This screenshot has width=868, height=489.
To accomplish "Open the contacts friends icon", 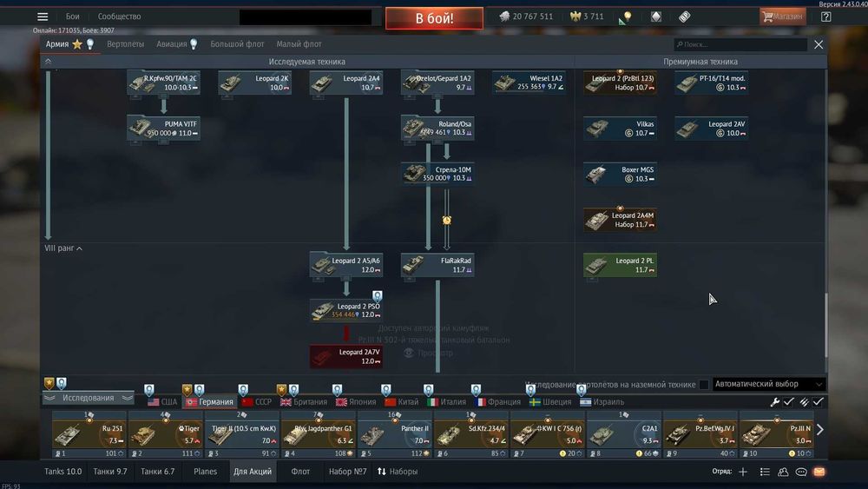I will pos(783,472).
